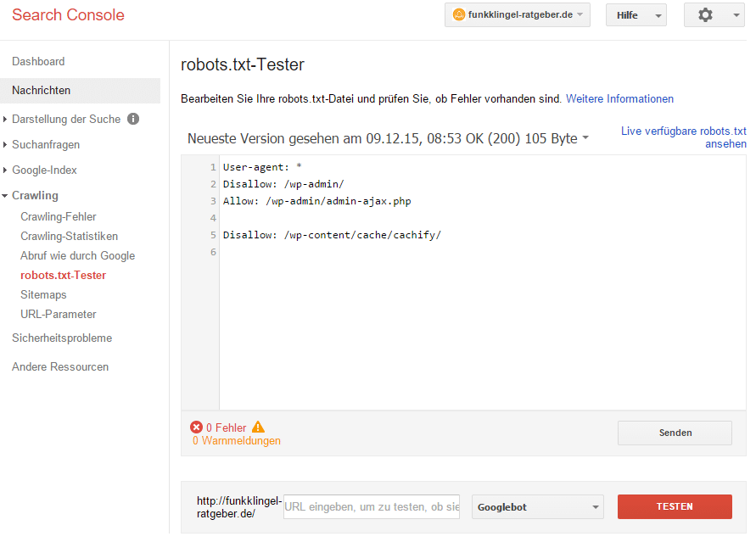This screenshot has width=756, height=542.
Task: Click the 0 Warnmeldungen text
Action: [237, 441]
